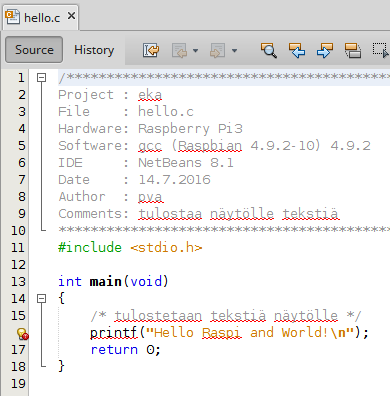
Task: Click the hello.c file icon on tab
Action: pos(12,17)
